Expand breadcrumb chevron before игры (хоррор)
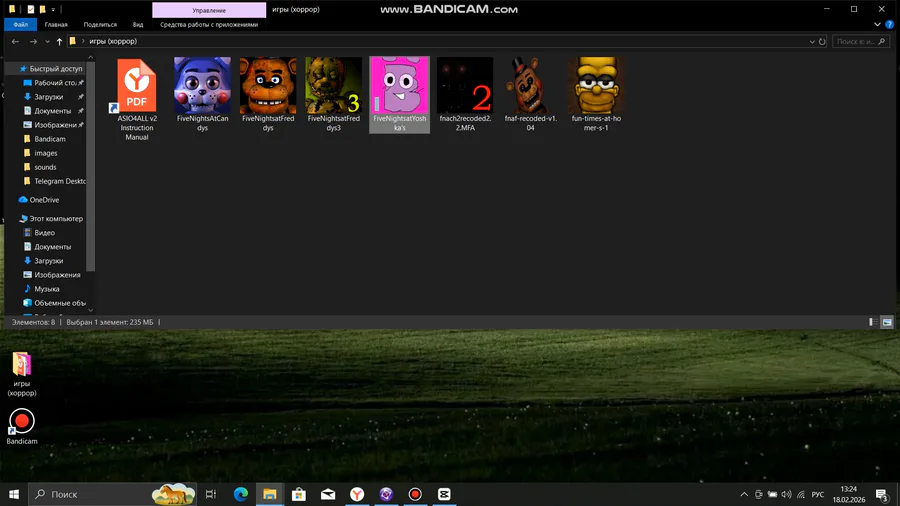 coord(83,41)
